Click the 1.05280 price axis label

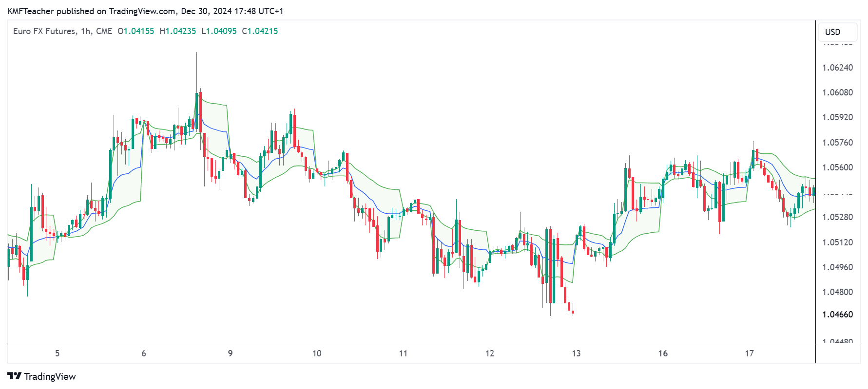(837, 217)
